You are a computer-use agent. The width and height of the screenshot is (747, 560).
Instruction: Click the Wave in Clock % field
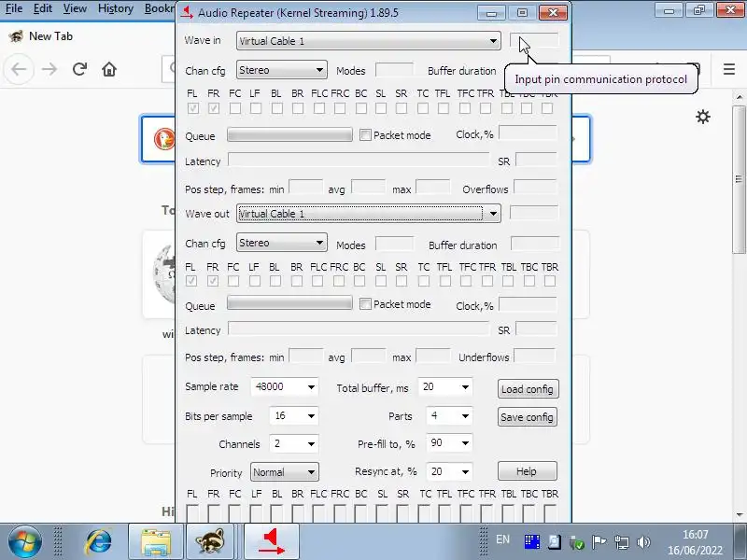point(528,133)
